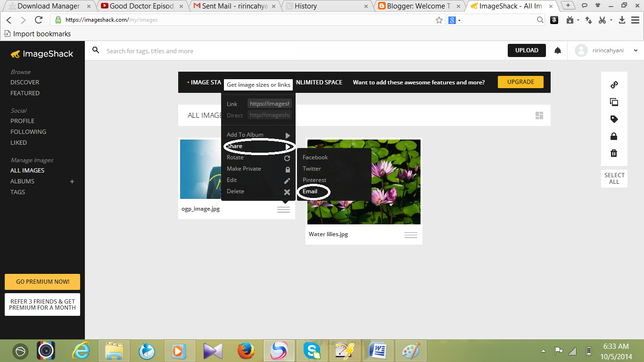Open the Water lilies thumbnail
Viewport: 644px width, 362px height.
coord(364,182)
